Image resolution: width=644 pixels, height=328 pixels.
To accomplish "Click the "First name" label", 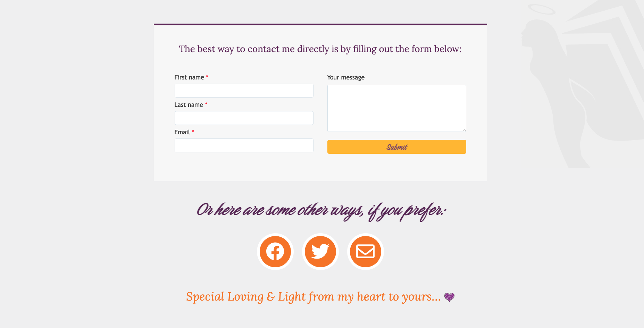I will [189, 77].
